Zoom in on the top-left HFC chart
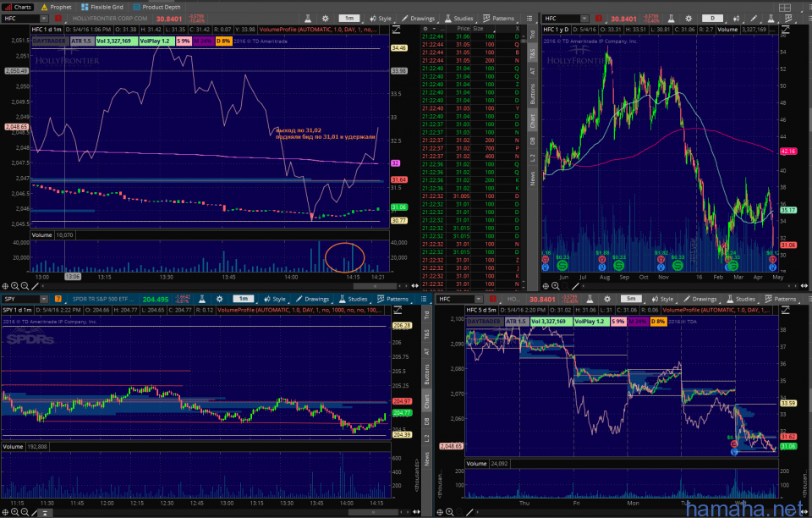This screenshot has height=518, width=812. pyautogui.click(x=15, y=286)
